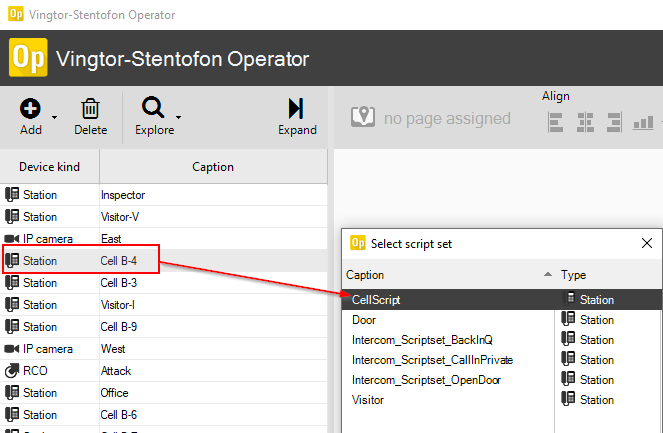
Task: Click the Delete trash can icon
Action: coord(90,109)
